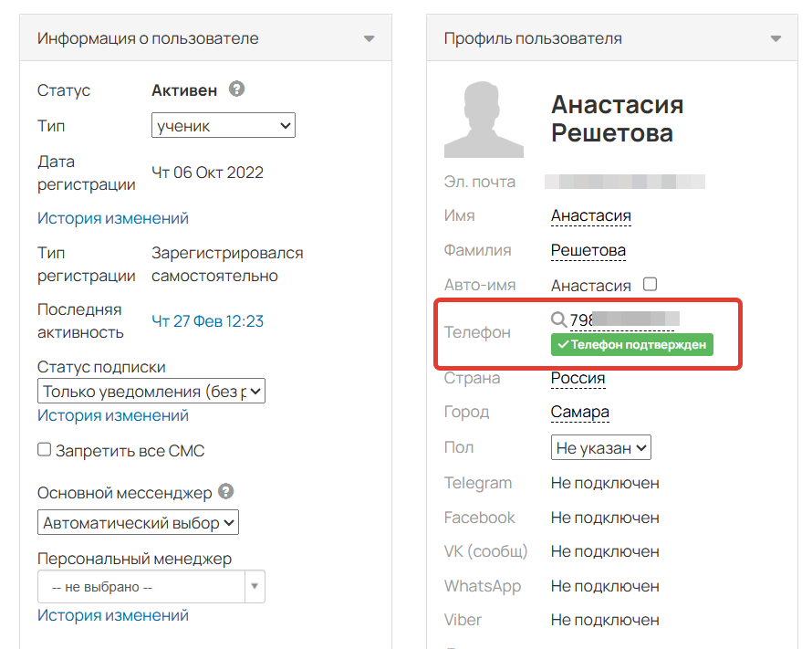Click the masked email address field

click(627, 181)
